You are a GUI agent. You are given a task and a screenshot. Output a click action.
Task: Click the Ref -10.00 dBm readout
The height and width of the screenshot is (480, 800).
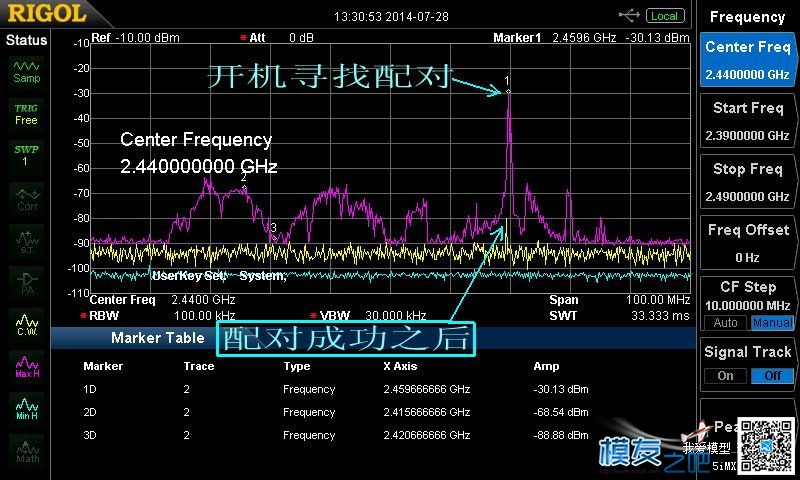pos(135,38)
